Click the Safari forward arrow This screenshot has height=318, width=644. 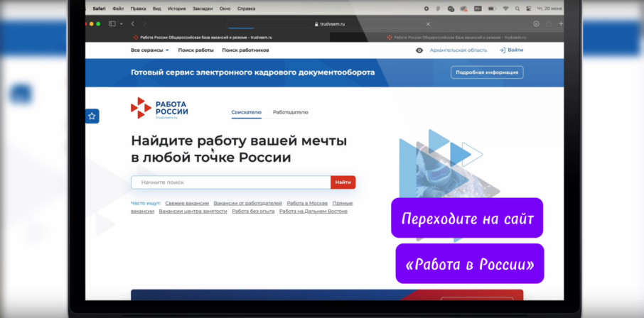click(x=144, y=24)
